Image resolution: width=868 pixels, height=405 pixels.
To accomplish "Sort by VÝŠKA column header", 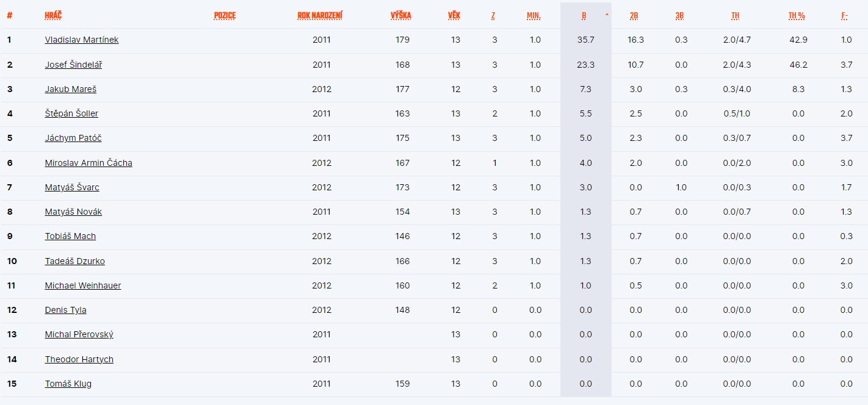I will pos(401,15).
